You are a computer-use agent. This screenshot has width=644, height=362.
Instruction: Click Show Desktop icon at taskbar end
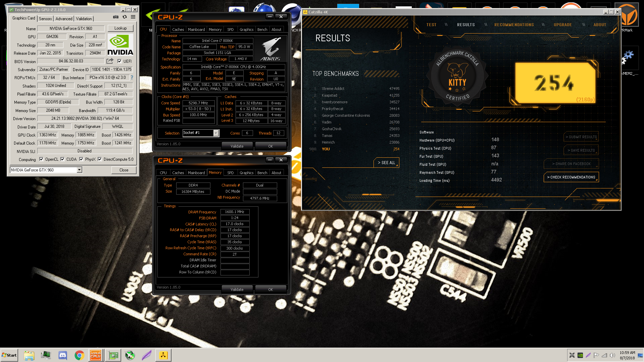pyautogui.click(x=640, y=355)
